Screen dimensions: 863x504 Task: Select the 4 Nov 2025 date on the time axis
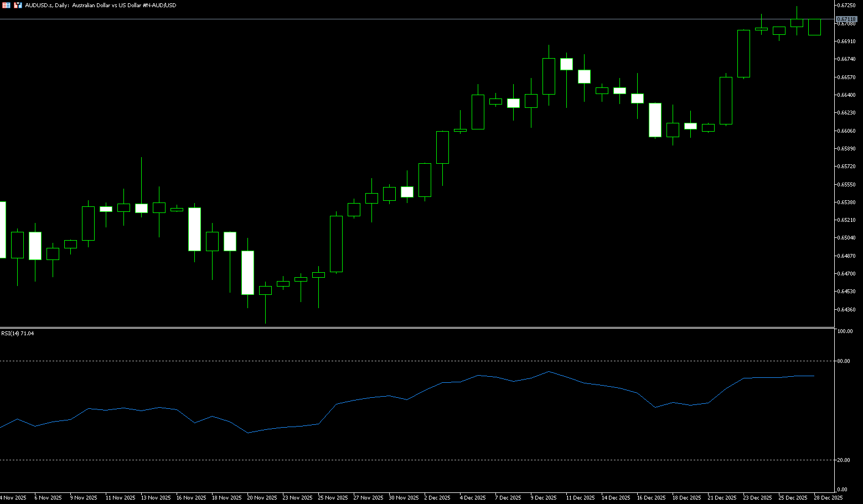click(x=13, y=498)
